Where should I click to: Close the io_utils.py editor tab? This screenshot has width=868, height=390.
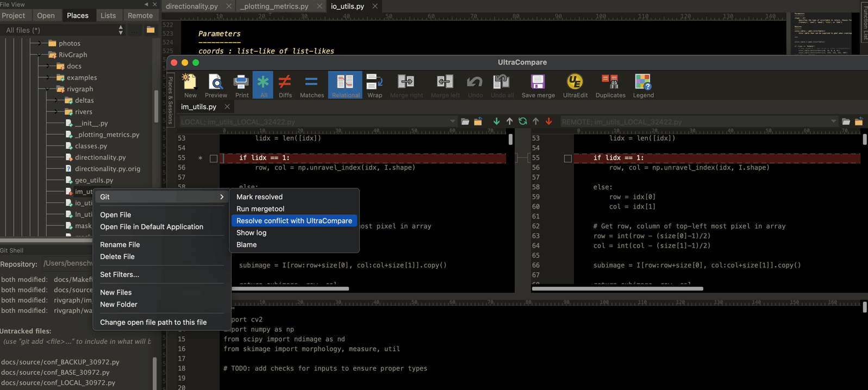(x=375, y=6)
